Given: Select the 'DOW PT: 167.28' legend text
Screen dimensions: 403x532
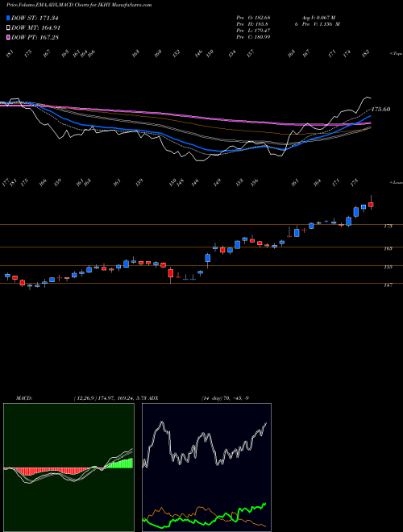Looking at the screenshot, I should click(35, 37).
